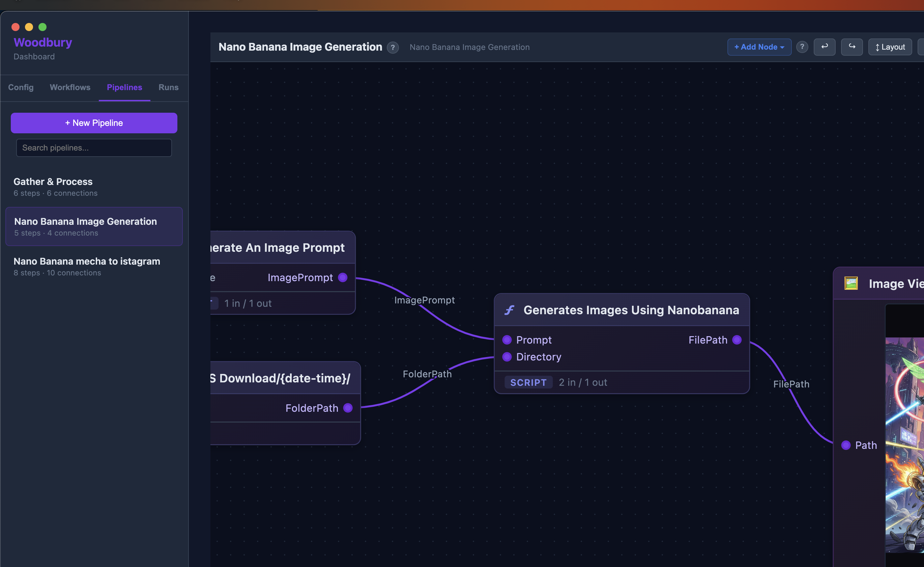Viewport: 924px width, 567px height.
Task: Click the SCRIPT badge on the Nanobanana node
Action: (x=528, y=382)
